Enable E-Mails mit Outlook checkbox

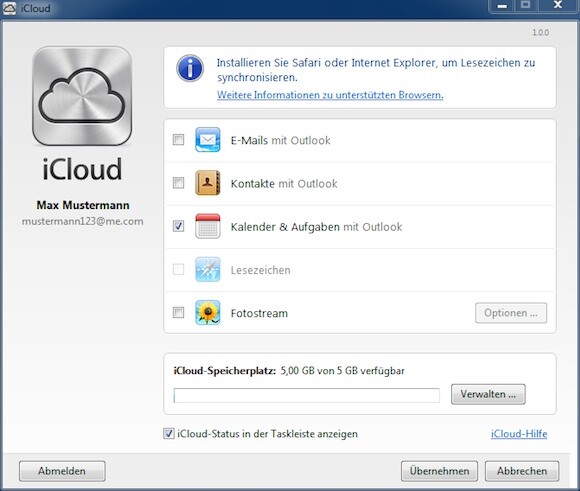[178, 139]
